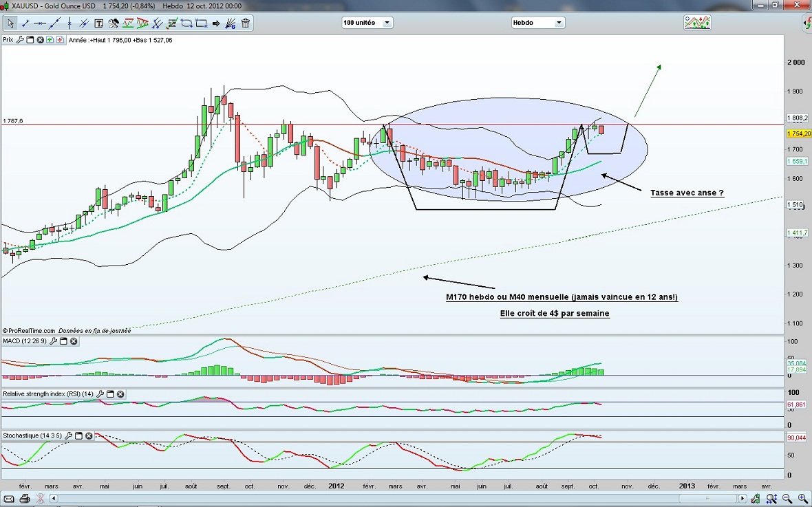Pick the vertical line drawing tool
Image resolution: width=812 pixels, height=507 pixels.
pos(70,23)
